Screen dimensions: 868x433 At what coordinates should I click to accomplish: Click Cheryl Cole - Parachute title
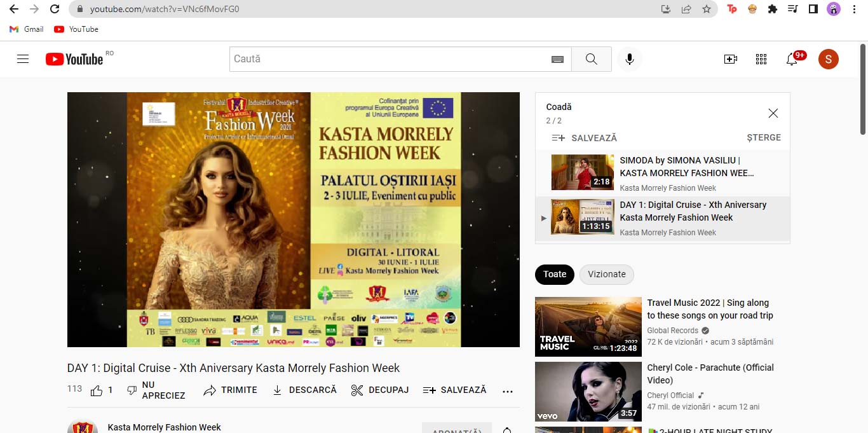(710, 374)
